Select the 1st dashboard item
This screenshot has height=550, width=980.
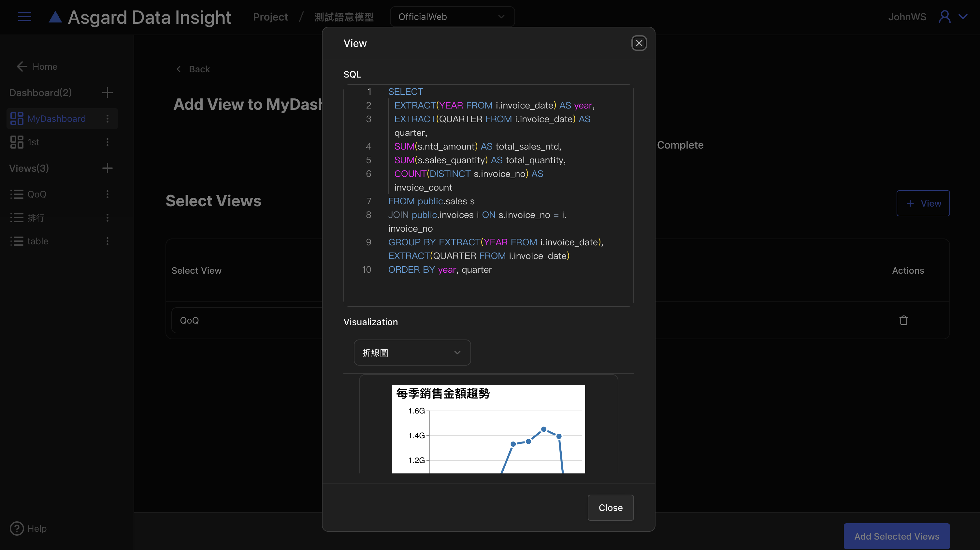tap(34, 142)
